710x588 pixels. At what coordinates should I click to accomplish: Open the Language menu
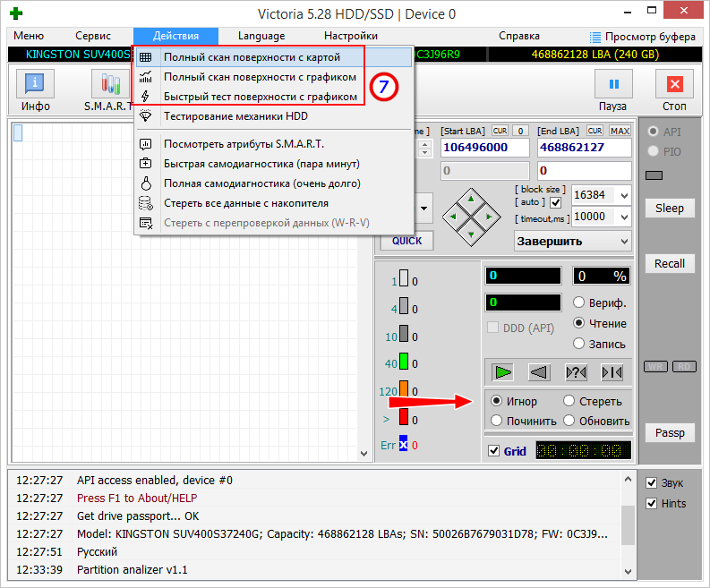coord(261,36)
